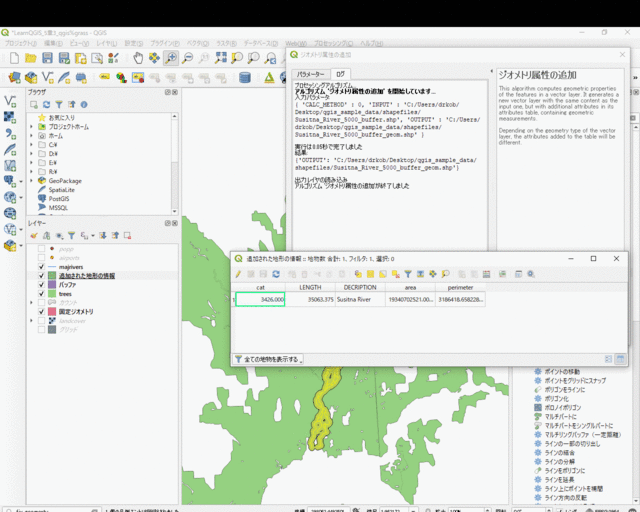Expand the カウント group in Layers
640x512 pixels.
(x=31, y=303)
